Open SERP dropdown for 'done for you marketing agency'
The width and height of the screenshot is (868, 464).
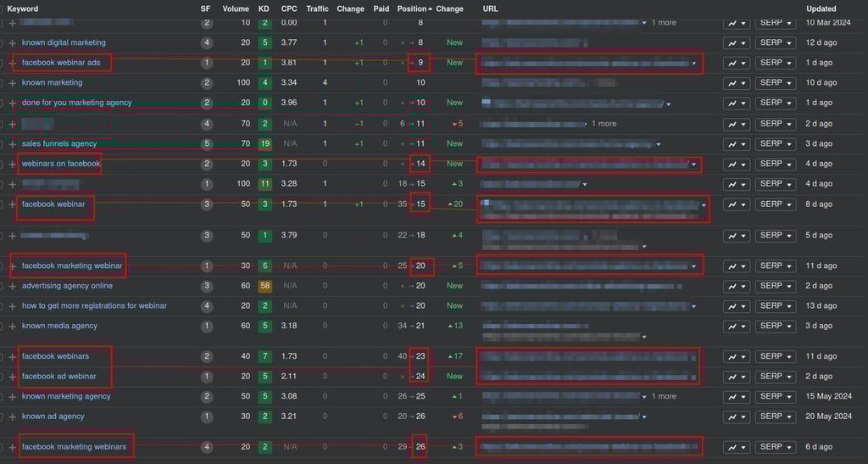pos(775,103)
